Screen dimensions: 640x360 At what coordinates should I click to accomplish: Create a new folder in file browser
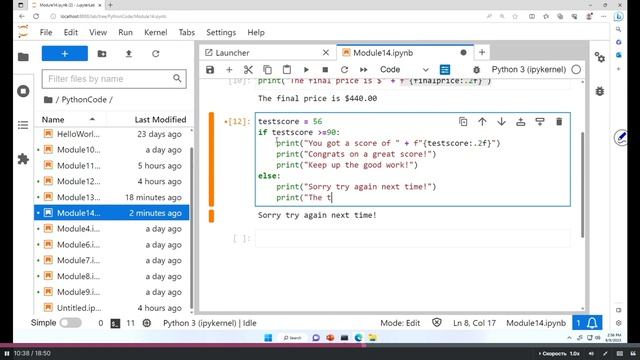pyautogui.click(x=102, y=53)
